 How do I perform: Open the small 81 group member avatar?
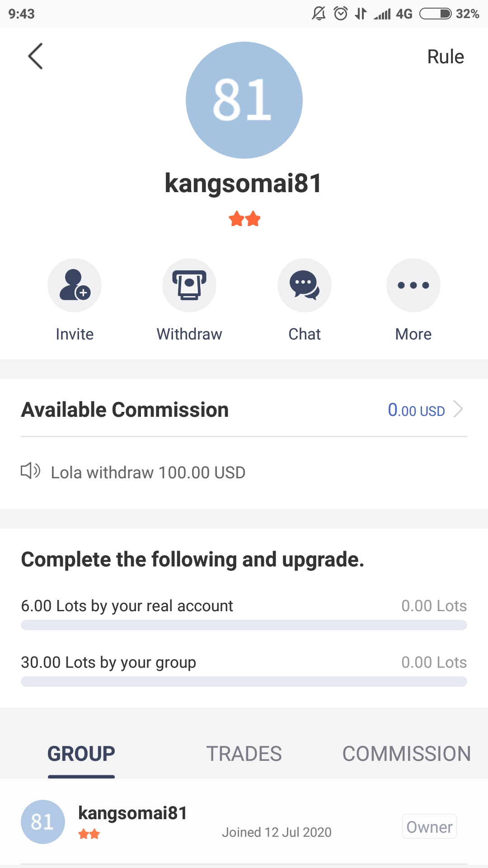(x=43, y=822)
